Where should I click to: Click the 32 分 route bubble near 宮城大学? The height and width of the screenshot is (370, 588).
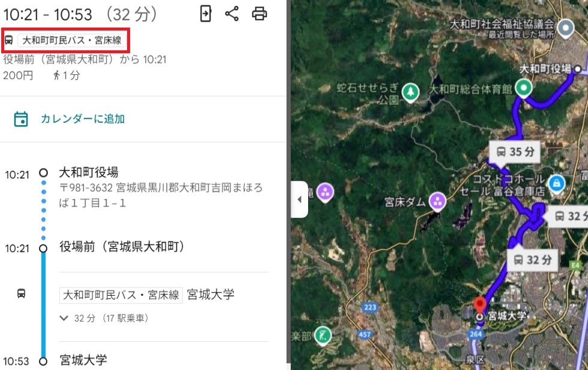532,260
